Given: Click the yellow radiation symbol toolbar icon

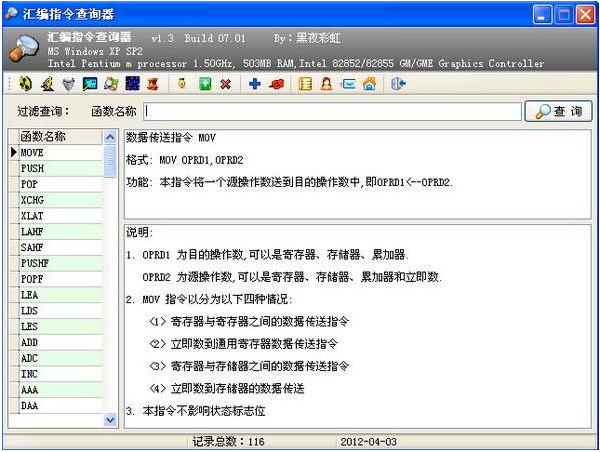Looking at the screenshot, I should [26, 83].
